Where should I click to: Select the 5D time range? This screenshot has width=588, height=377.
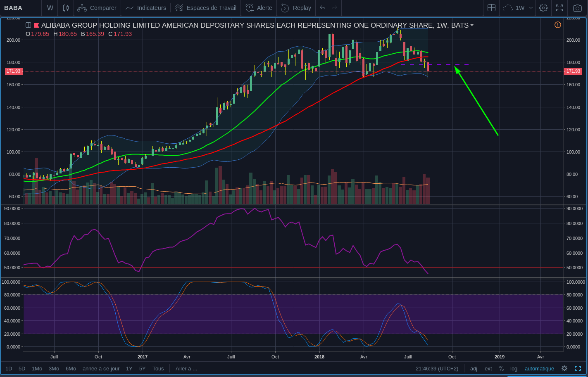(x=22, y=368)
